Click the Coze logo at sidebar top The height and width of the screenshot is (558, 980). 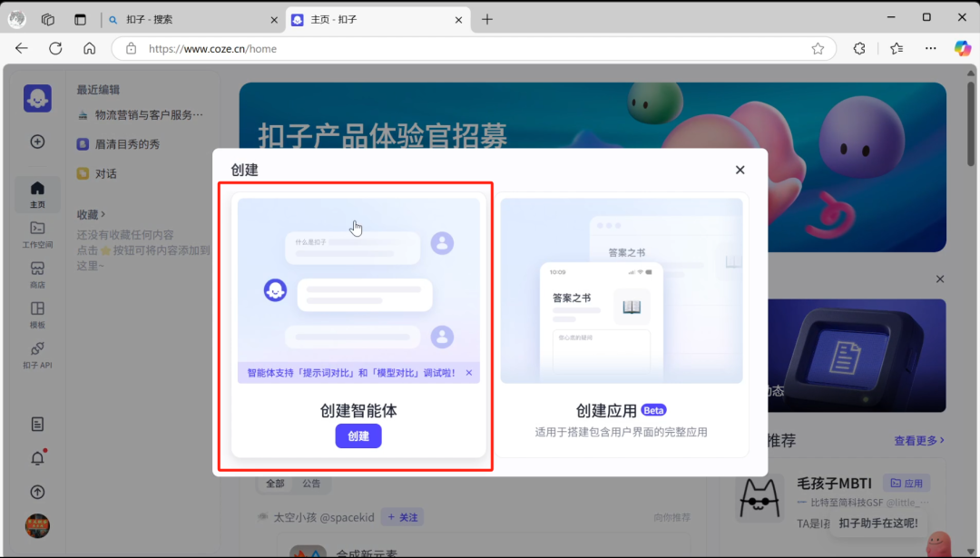[x=37, y=97]
